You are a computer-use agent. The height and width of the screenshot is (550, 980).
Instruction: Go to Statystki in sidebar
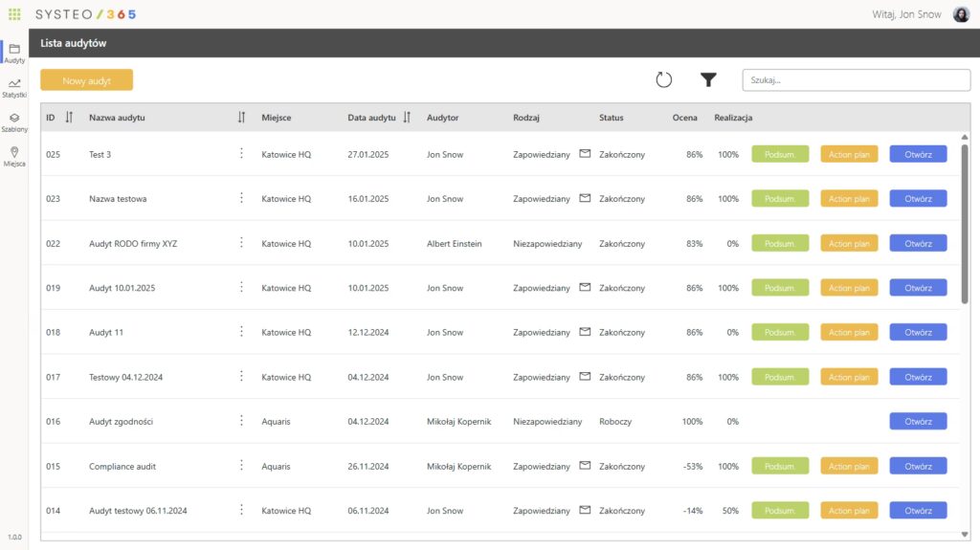point(14,88)
